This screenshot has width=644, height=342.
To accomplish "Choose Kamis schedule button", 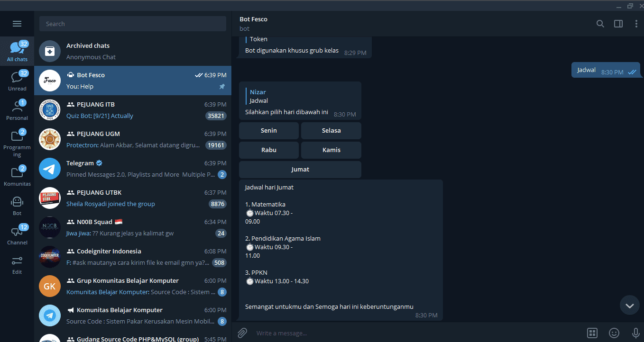I will pyautogui.click(x=331, y=150).
